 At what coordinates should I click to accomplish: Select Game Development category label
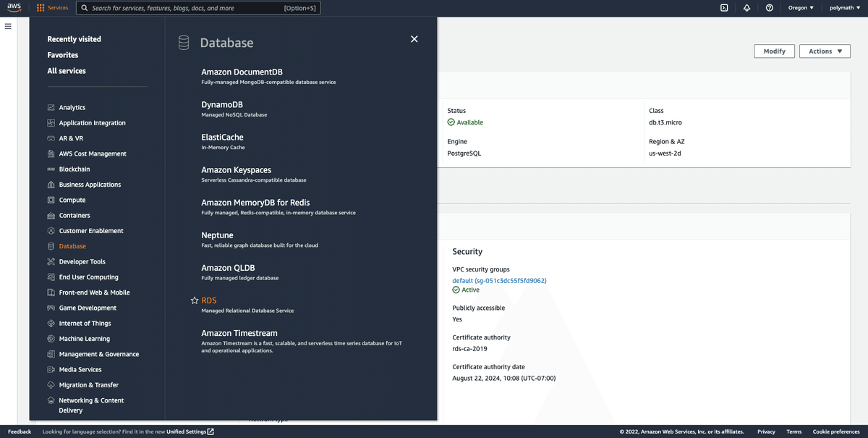[x=88, y=308]
